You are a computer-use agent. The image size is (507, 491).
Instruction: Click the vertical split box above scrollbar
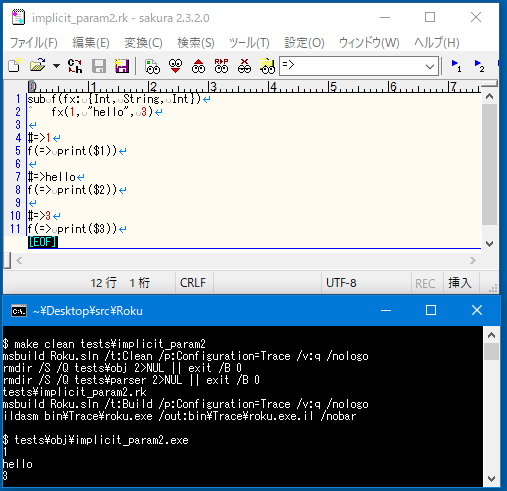(489, 83)
